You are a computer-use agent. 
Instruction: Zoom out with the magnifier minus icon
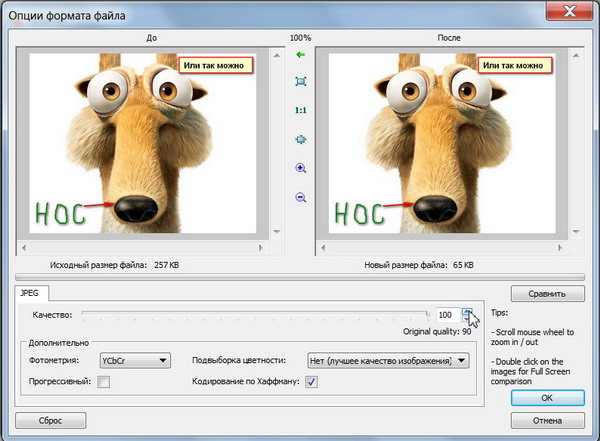click(x=301, y=197)
